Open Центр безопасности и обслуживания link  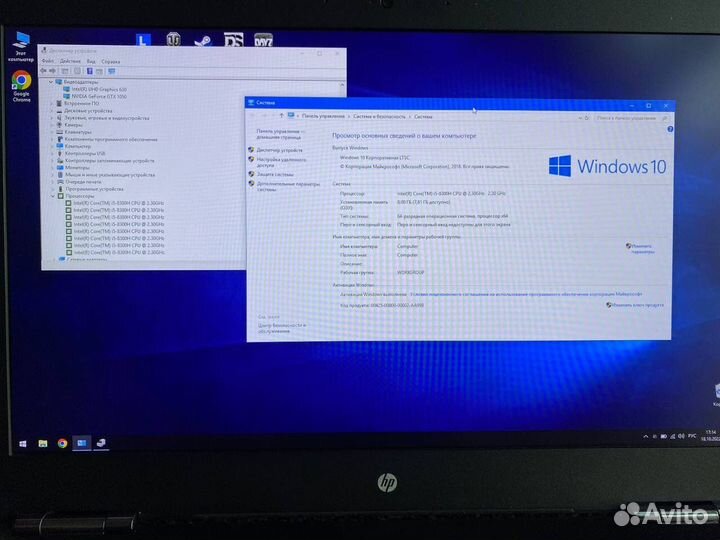pos(281,328)
